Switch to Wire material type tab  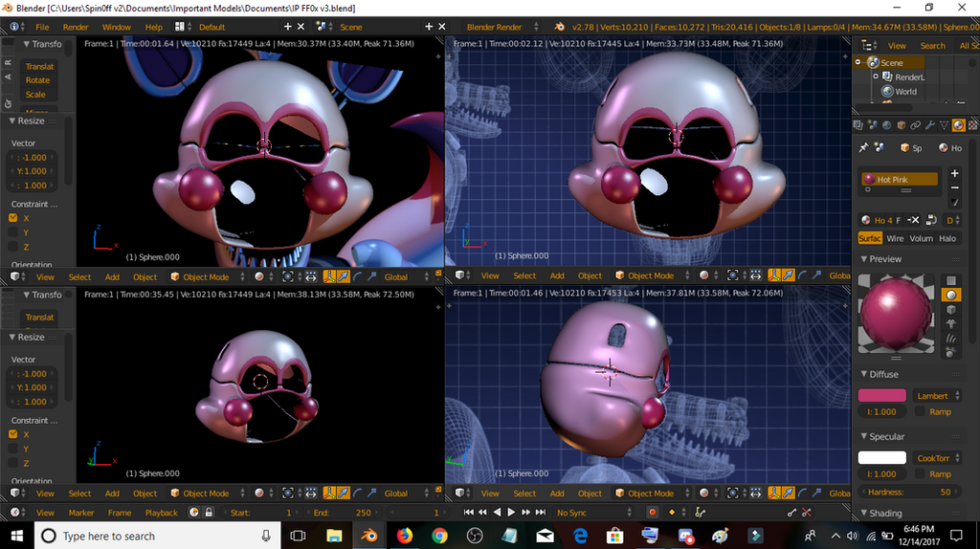(895, 238)
